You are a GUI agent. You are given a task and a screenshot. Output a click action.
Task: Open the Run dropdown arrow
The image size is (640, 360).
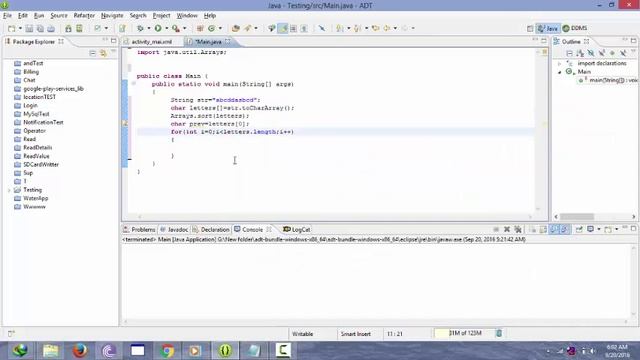(x=167, y=28)
